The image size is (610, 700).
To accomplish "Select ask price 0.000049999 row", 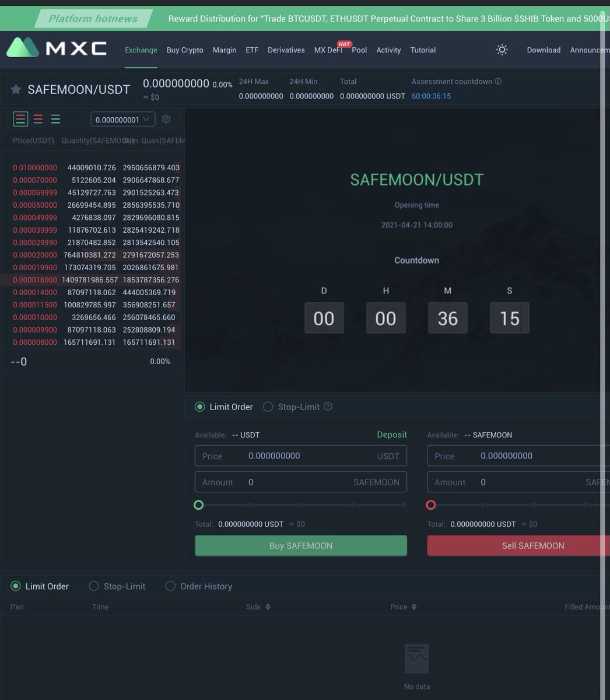I will pos(91,218).
